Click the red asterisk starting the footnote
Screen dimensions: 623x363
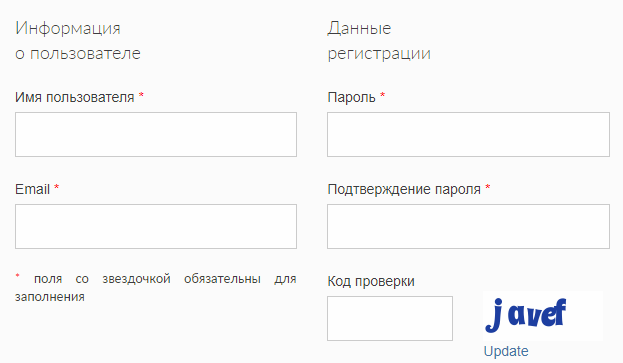pyautogui.click(x=17, y=275)
